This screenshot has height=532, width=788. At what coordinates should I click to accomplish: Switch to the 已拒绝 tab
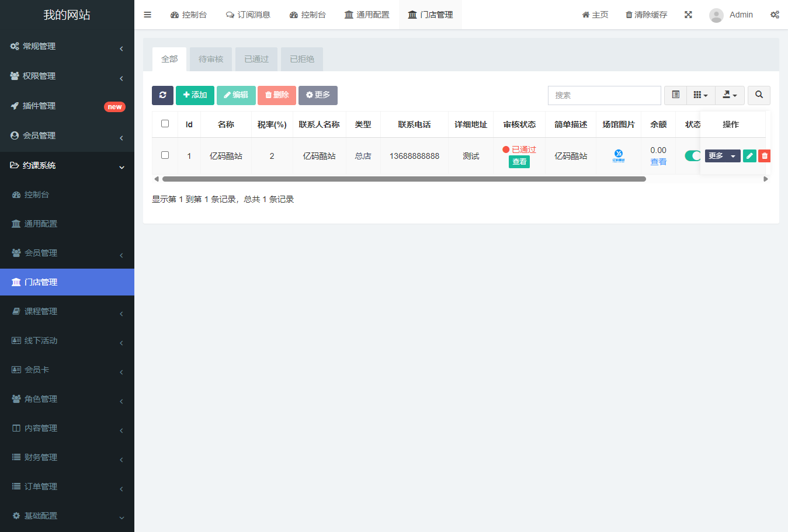coord(302,59)
